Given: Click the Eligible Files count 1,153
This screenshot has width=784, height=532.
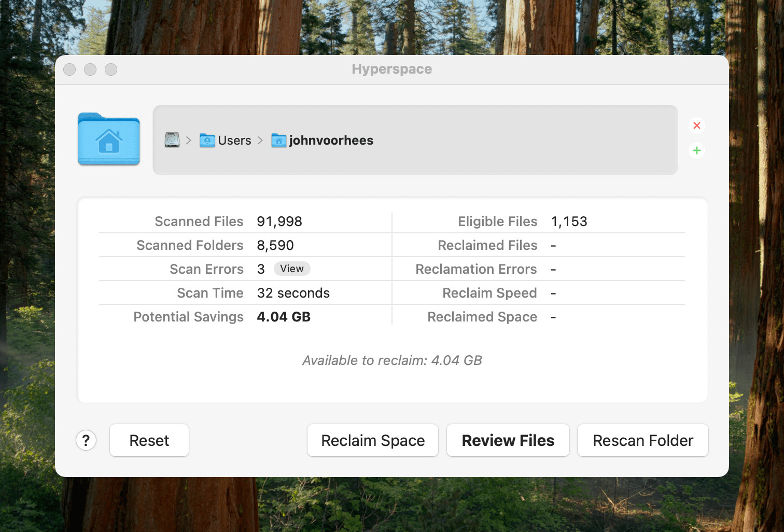Looking at the screenshot, I should pyautogui.click(x=569, y=221).
